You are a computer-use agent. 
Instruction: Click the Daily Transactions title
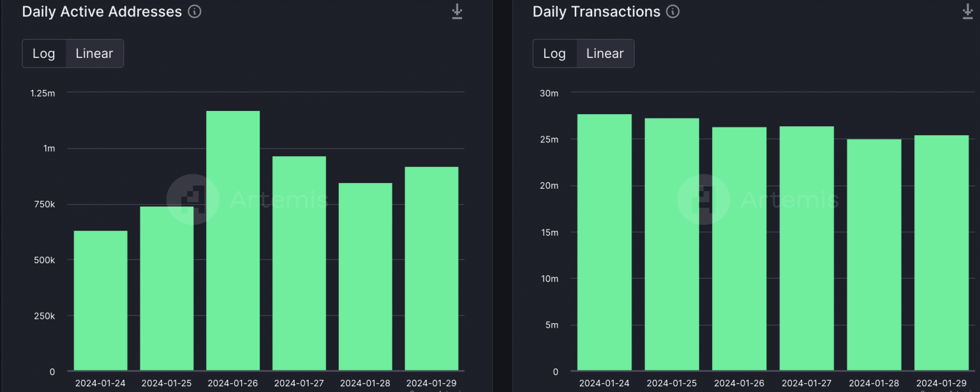coord(597,11)
